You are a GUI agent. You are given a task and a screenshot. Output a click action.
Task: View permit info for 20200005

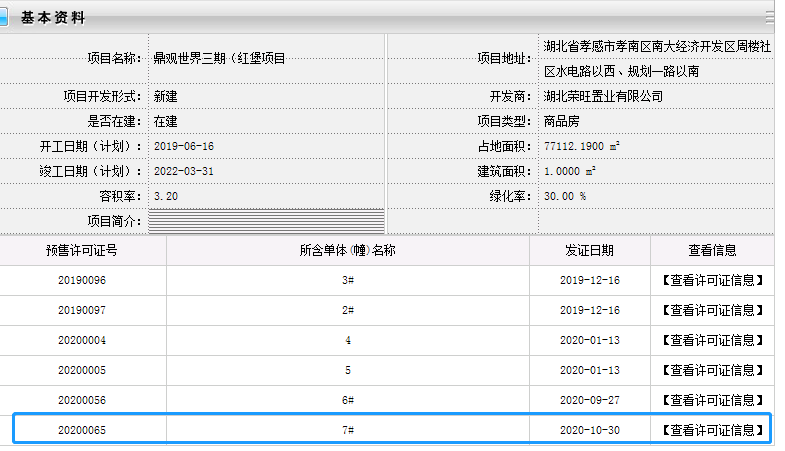pos(711,370)
